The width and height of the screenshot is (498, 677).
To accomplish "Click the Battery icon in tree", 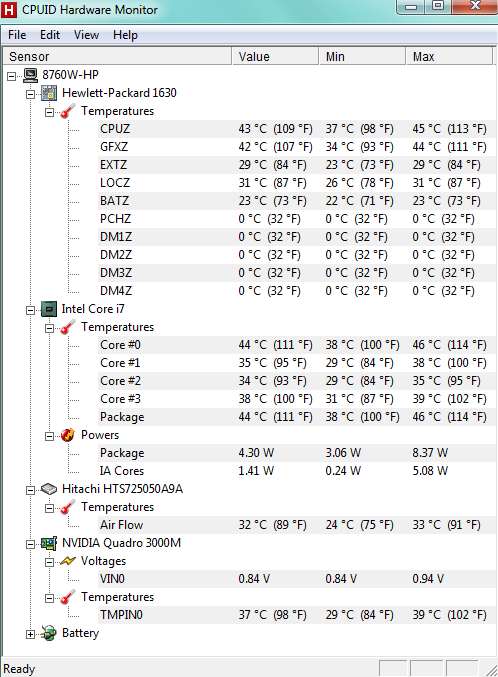I will click(x=49, y=633).
